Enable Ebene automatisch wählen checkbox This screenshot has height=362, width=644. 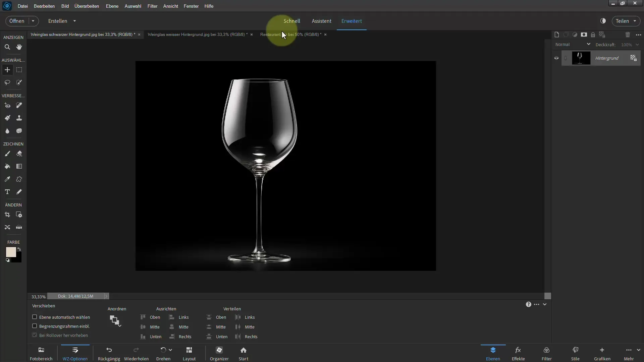[35, 317]
